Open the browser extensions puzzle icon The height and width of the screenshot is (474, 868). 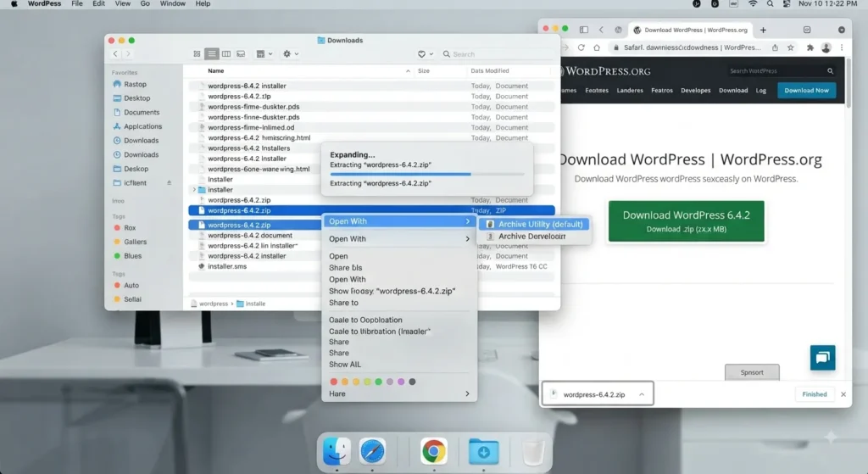(810, 47)
